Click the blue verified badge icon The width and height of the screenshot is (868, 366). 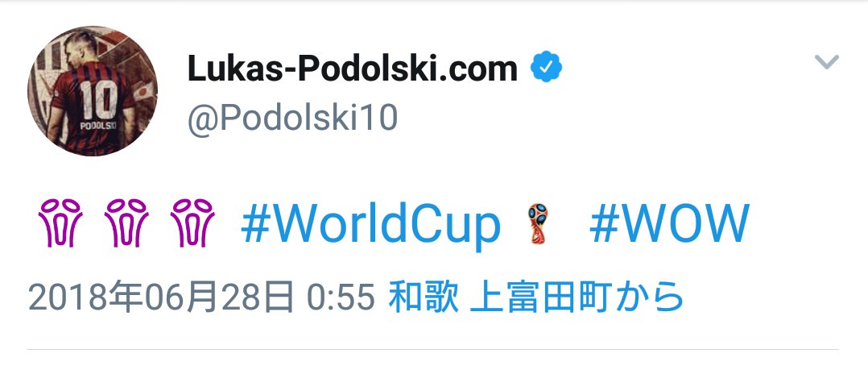[547, 67]
